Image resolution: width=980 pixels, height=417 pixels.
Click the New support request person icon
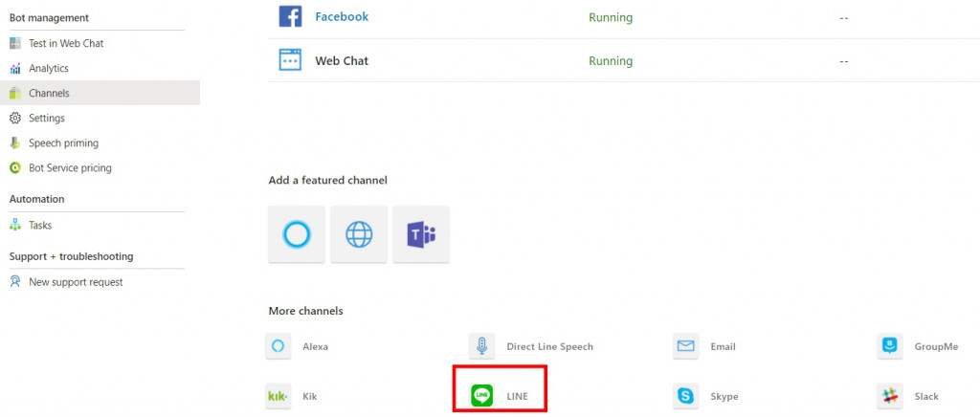[15, 282]
